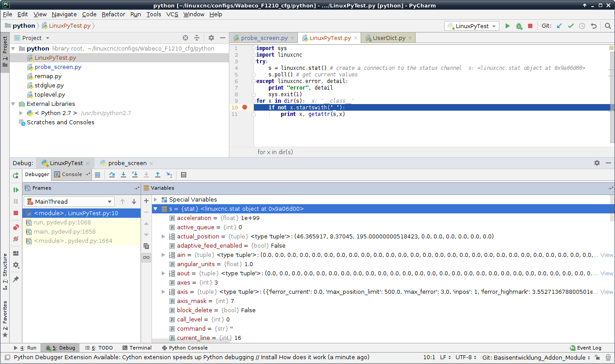Rerun LinuxPyTest in the Debug panel

point(16,175)
